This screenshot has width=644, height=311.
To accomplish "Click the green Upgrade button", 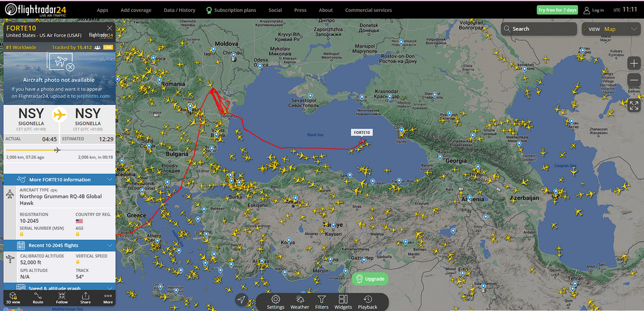I will tap(370, 279).
